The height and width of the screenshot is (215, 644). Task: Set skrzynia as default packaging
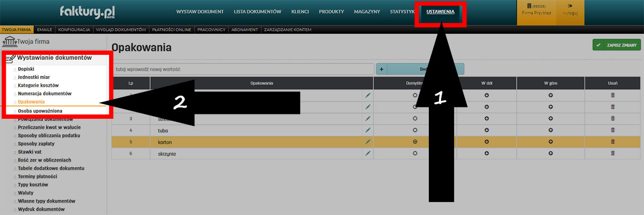pos(415,153)
